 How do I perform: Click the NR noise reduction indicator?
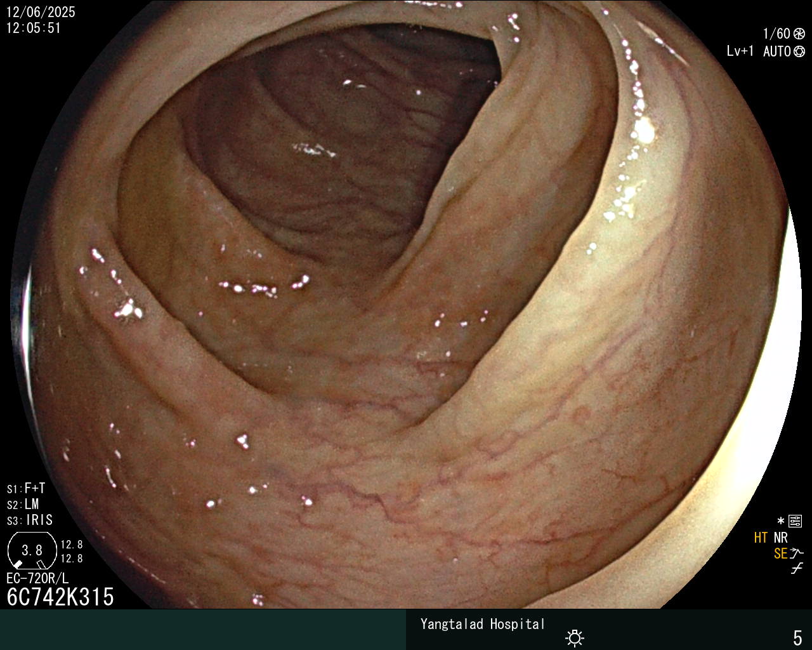point(780,538)
